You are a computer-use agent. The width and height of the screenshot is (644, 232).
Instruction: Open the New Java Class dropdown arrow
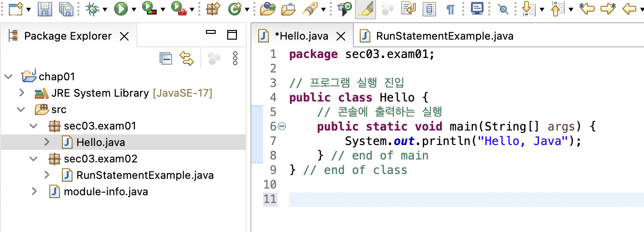247,9
